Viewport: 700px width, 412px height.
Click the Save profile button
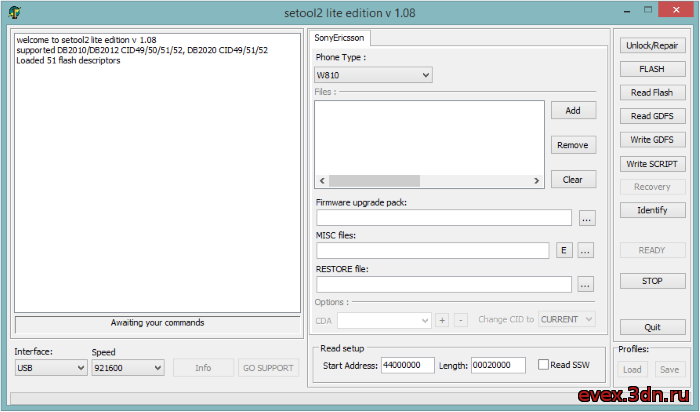(x=670, y=370)
